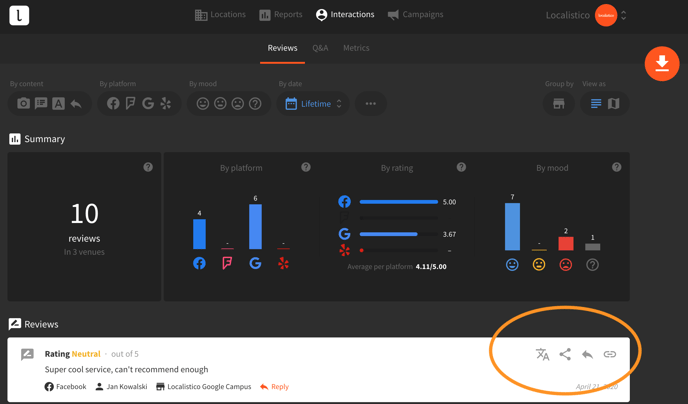Toggle the translated text content filter
Screen dimensions: 688x404
(x=58, y=104)
